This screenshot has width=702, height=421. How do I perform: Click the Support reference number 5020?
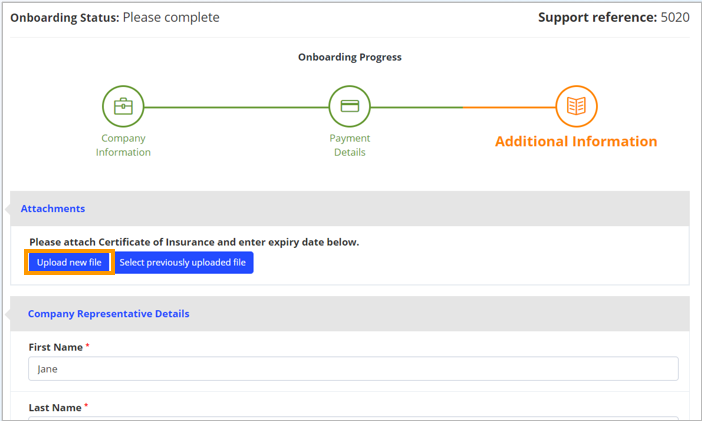pyautogui.click(x=675, y=17)
